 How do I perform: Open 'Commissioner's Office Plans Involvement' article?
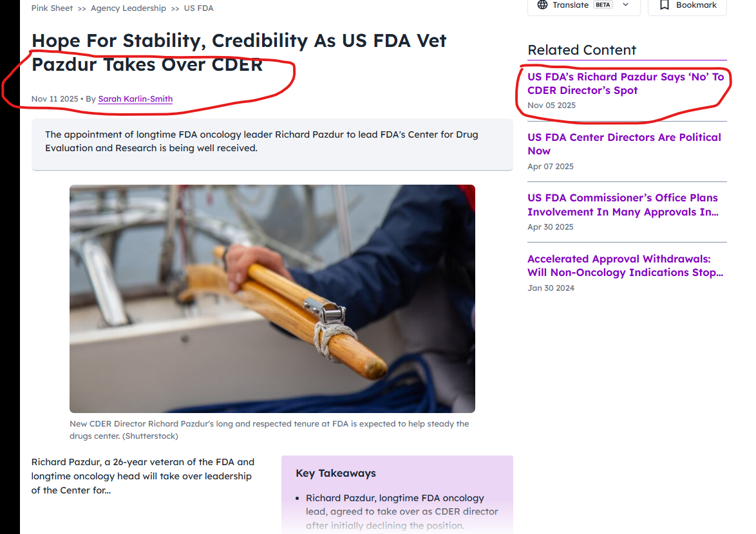tap(623, 205)
